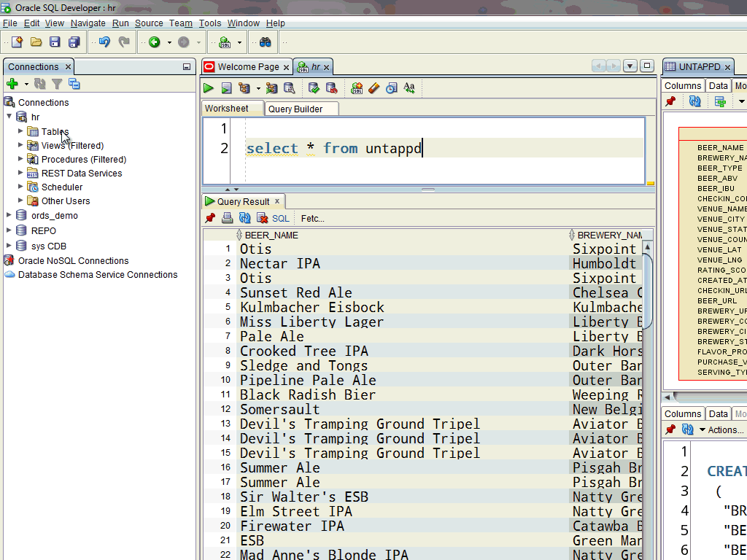Click the Refresh icon in UNTAPPD Columns toolbar

(x=695, y=101)
